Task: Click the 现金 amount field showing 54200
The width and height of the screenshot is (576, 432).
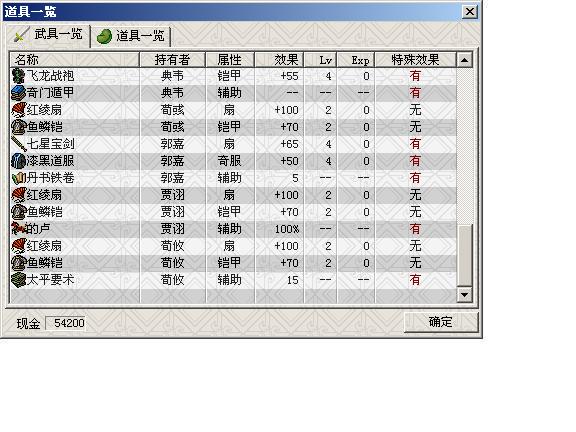Action: (x=65, y=323)
